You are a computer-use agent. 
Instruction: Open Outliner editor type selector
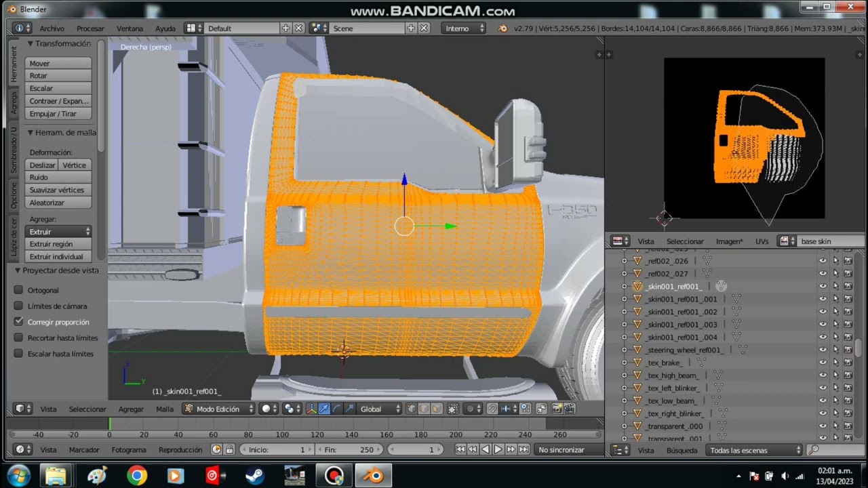click(x=620, y=449)
